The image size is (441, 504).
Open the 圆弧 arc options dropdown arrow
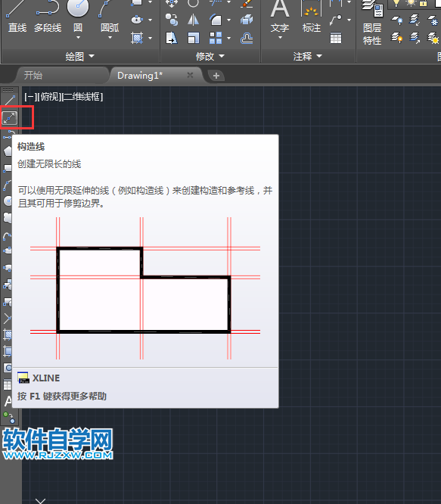pyautogui.click(x=110, y=38)
